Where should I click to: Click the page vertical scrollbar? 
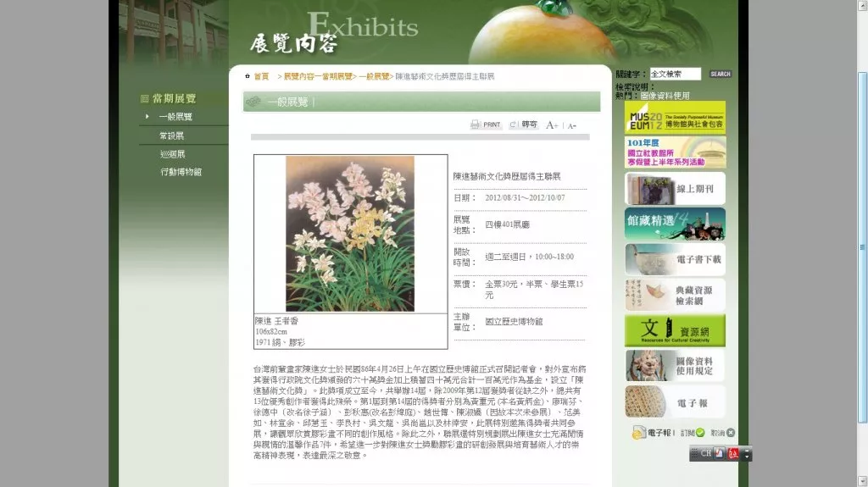862,246
